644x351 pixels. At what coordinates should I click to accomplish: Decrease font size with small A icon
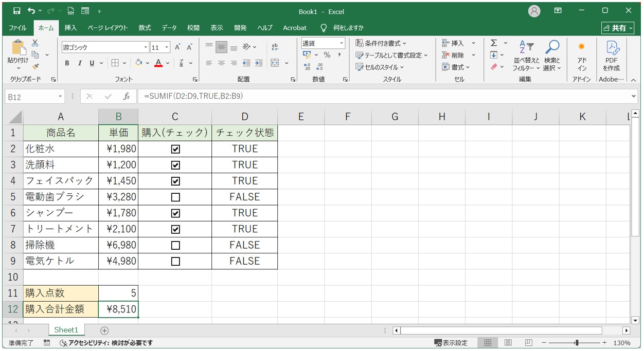click(189, 47)
